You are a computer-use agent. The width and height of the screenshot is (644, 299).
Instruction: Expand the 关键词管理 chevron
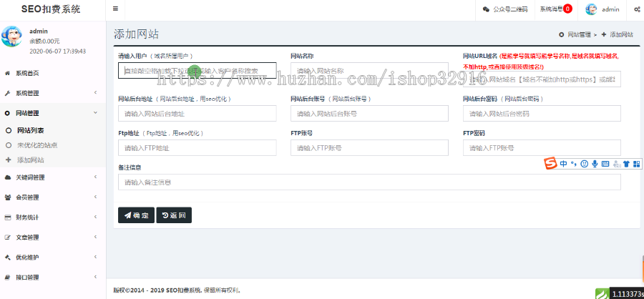95,177
